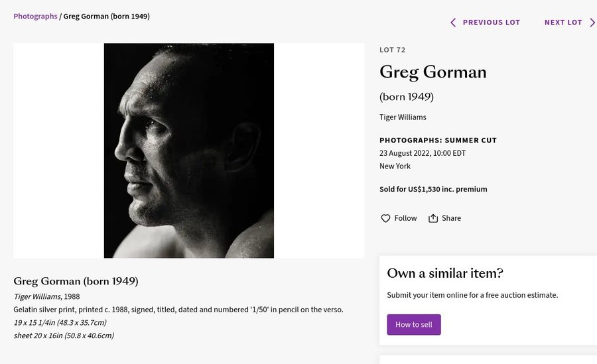Screen dimensions: 597x364
Task: Click the Lot 72 label
Action: click(x=392, y=50)
